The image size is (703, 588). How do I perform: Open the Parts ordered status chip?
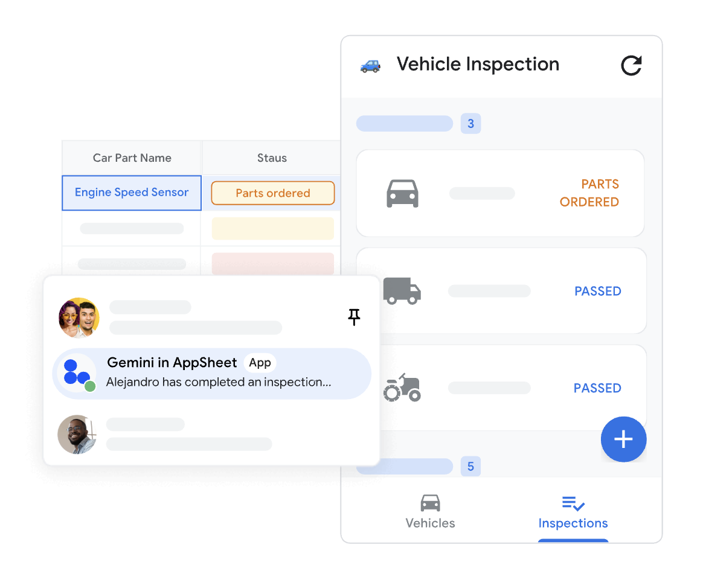(x=272, y=193)
